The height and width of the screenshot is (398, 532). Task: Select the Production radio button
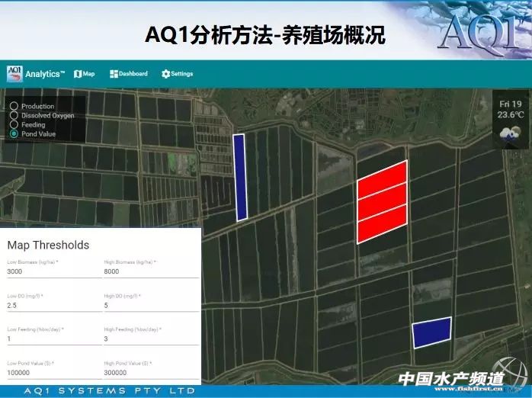point(14,107)
